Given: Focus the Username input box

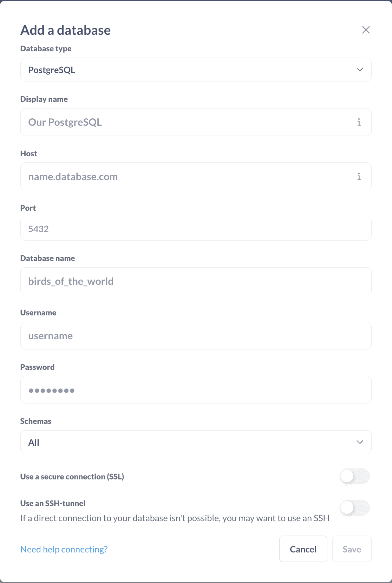Looking at the screenshot, I should tap(196, 336).
